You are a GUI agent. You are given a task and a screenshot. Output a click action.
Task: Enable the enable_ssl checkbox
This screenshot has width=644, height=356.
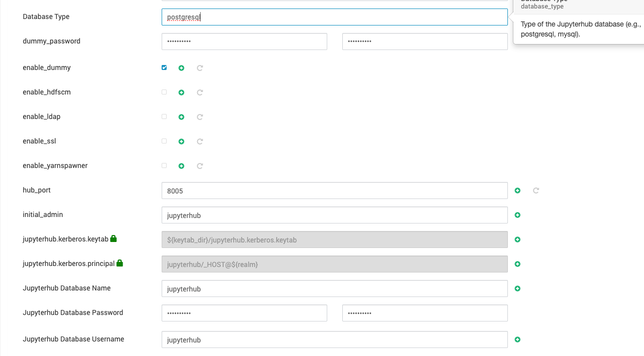(x=164, y=141)
